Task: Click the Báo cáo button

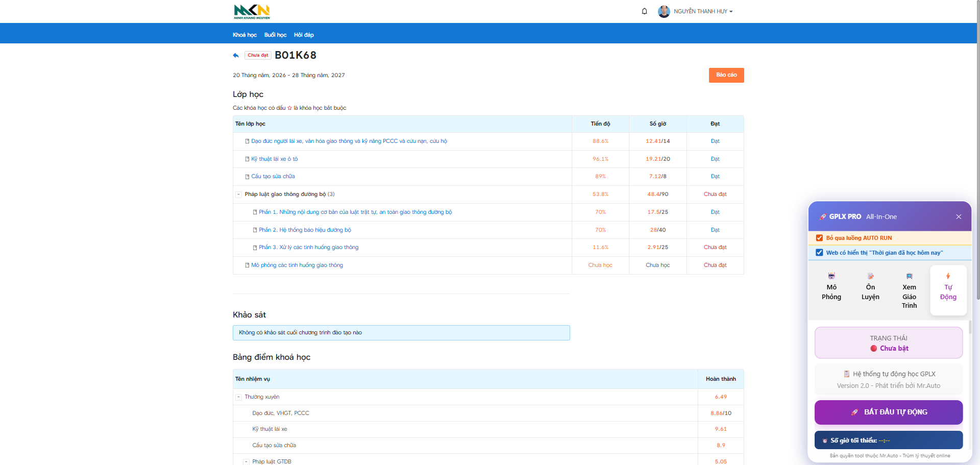Action: click(726, 75)
